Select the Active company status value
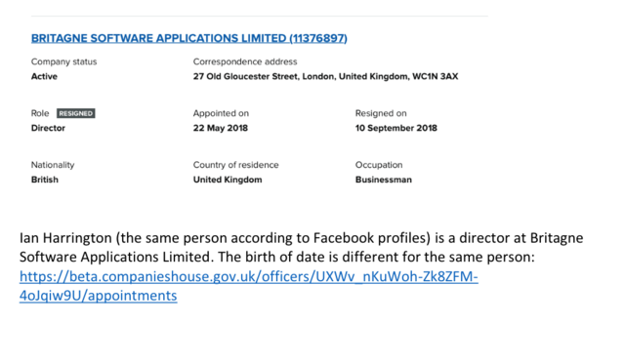The height and width of the screenshot is (364, 625). [44, 76]
